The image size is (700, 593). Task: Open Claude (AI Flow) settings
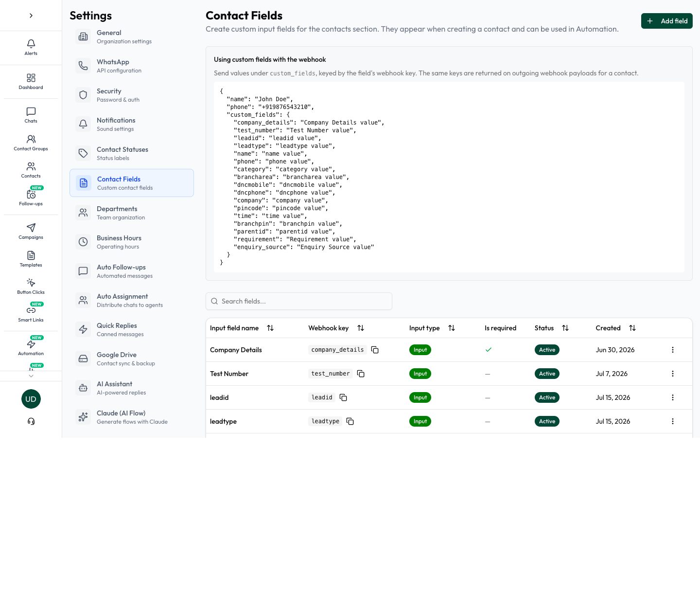132,417
